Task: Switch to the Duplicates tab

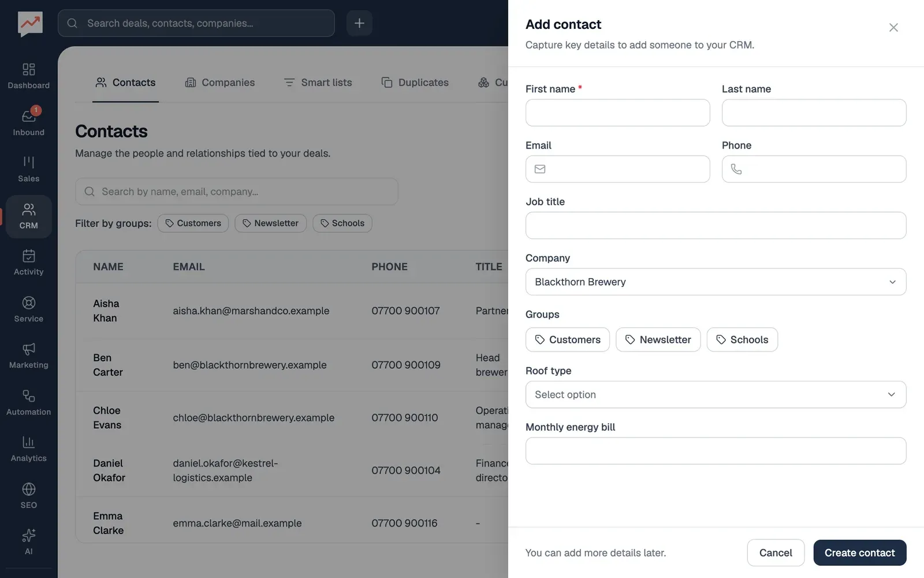Action: pos(415,83)
